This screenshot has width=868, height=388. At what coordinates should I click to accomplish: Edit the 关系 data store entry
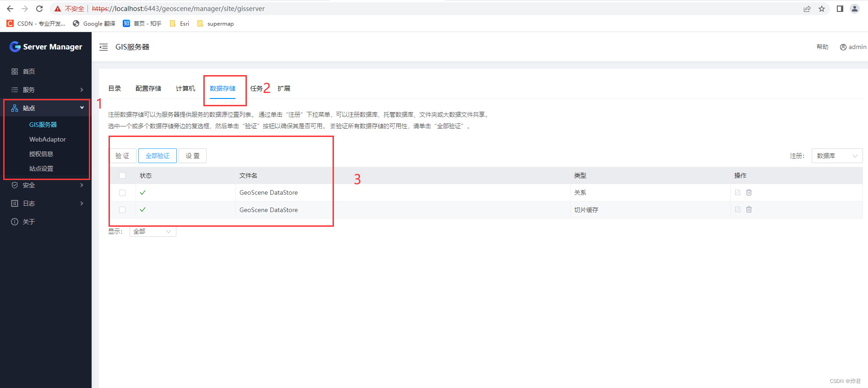coord(737,192)
